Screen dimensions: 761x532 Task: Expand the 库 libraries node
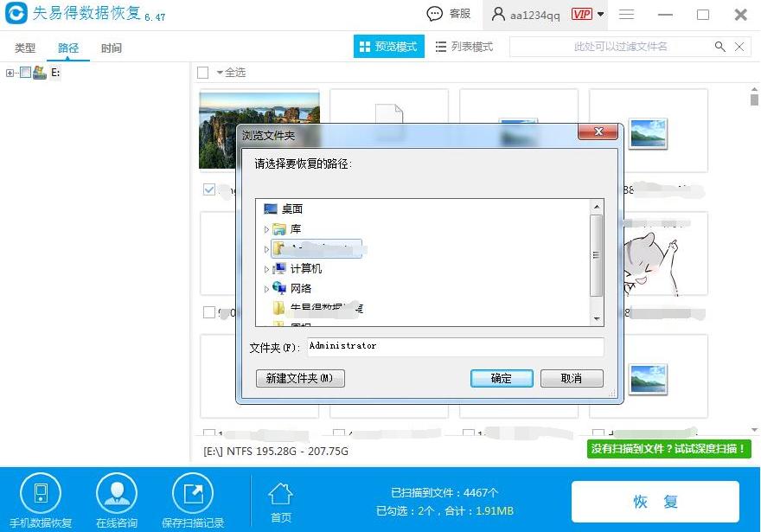[265, 228]
